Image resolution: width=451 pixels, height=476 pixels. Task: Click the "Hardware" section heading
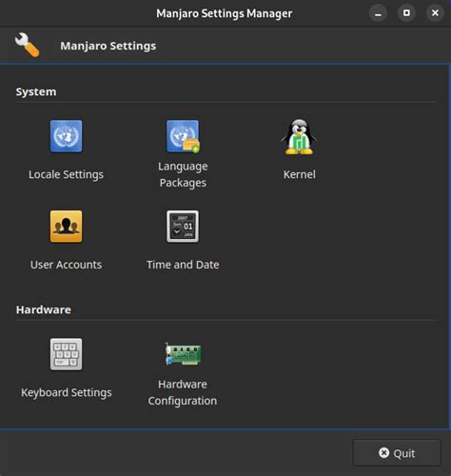[x=44, y=309]
